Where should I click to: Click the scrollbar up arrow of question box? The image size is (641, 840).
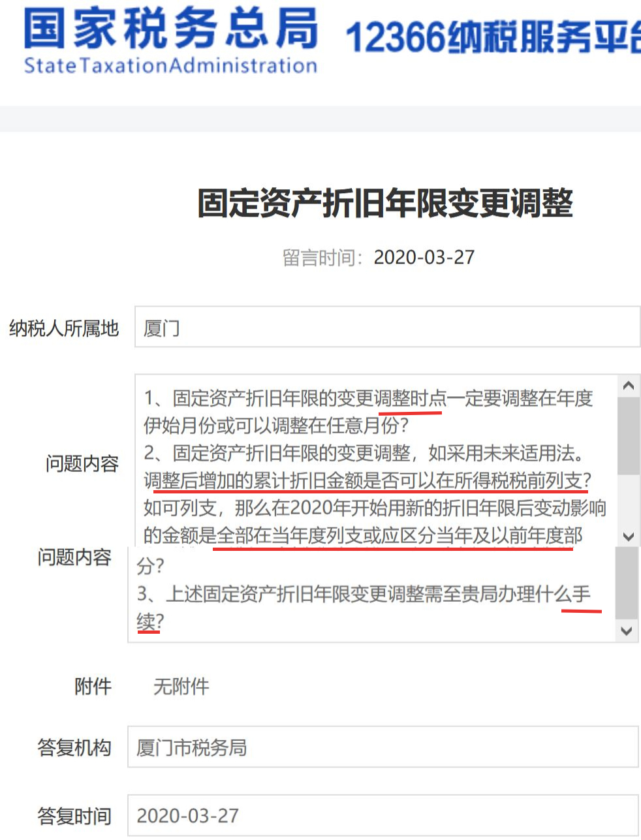click(628, 385)
